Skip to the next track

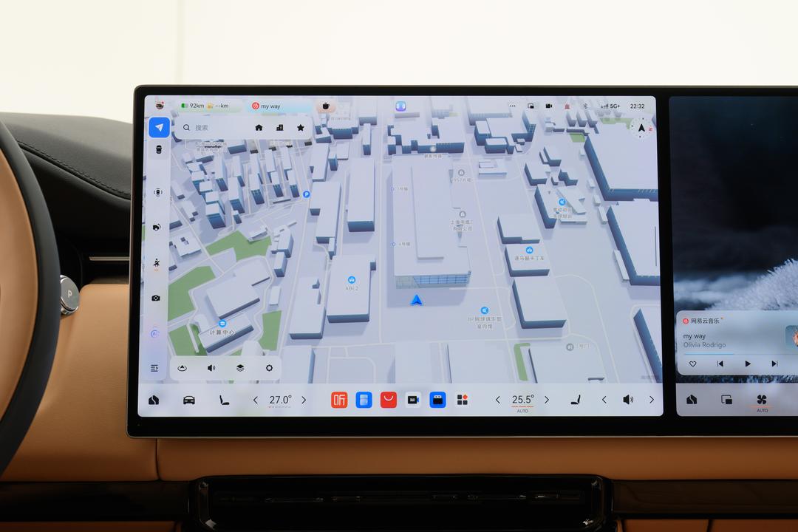[x=774, y=364]
